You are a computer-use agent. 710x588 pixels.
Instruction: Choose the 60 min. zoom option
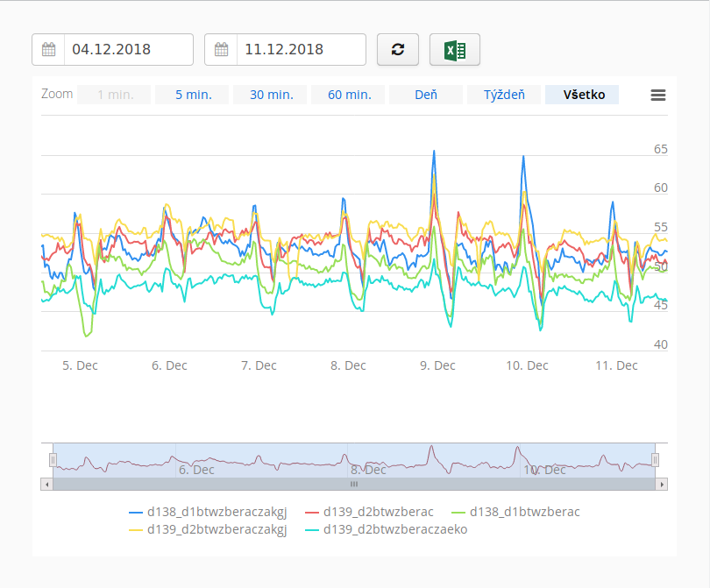click(348, 95)
